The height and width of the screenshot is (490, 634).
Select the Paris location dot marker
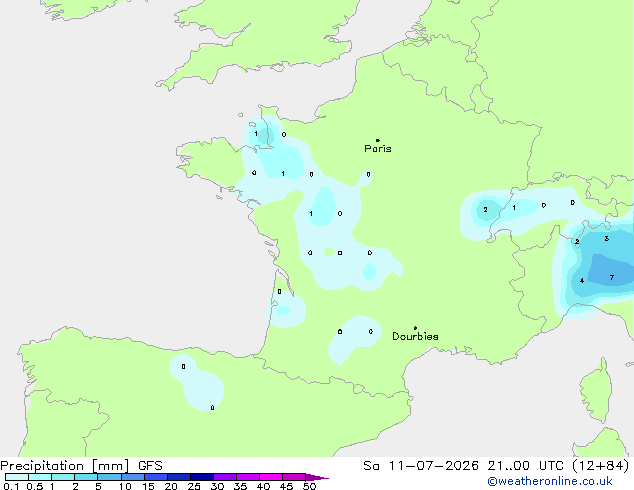(378, 140)
